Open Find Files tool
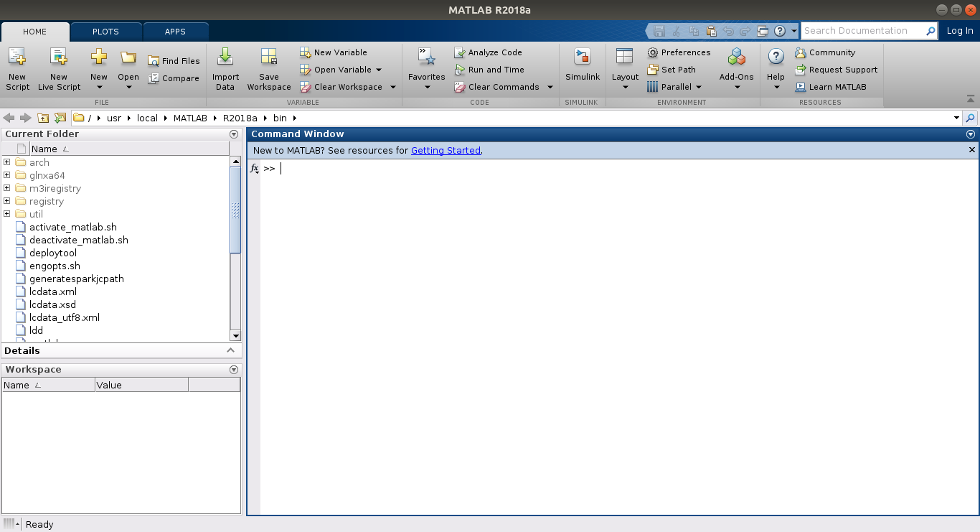This screenshot has height=532, width=980. click(x=174, y=61)
